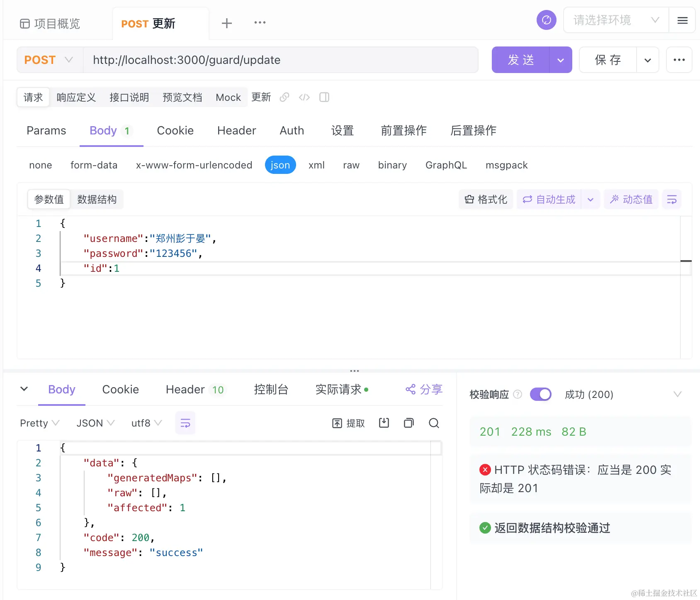700x600 pixels.
Task: Share the response via 分享
Action: tap(424, 390)
